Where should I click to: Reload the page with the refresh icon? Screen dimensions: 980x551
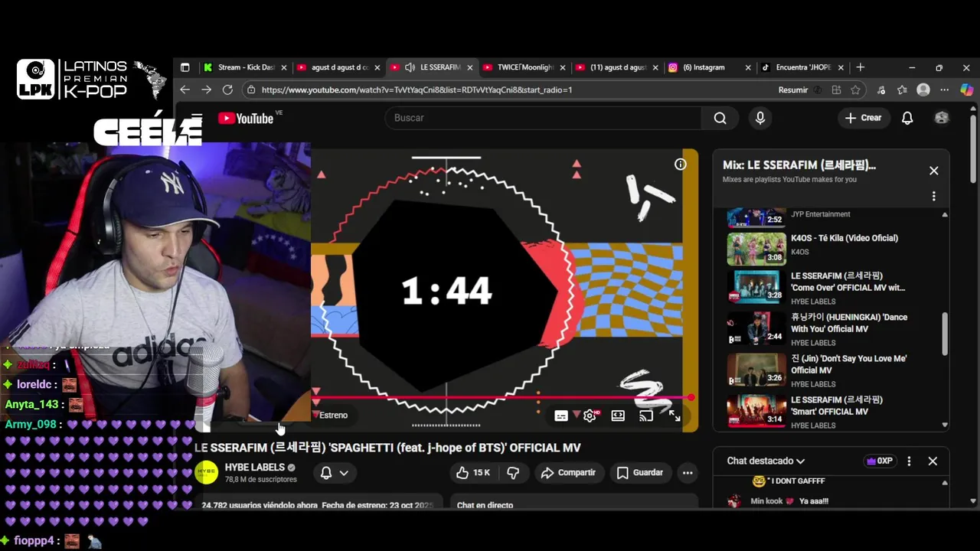(x=227, y=90)
